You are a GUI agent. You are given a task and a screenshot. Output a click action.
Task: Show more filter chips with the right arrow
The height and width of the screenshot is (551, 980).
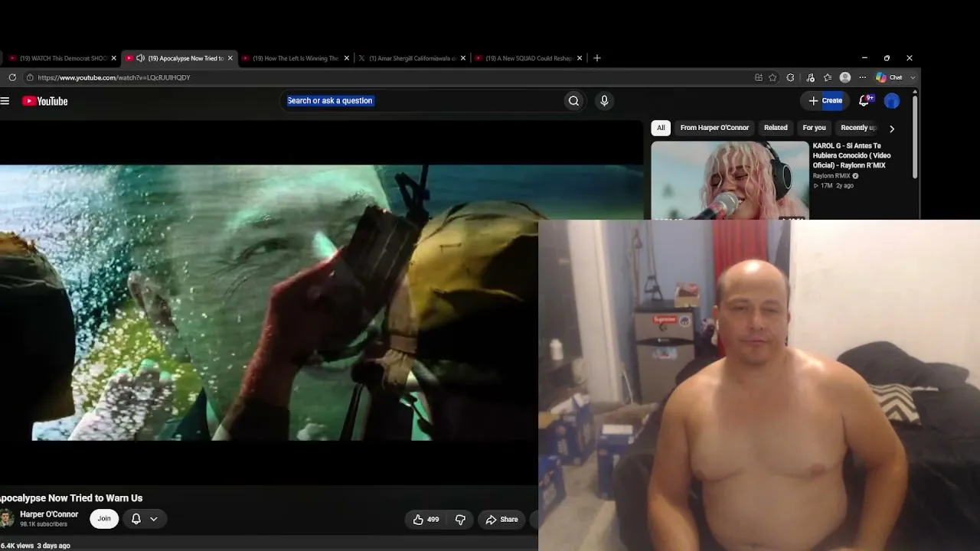click(x=892, y=129)
